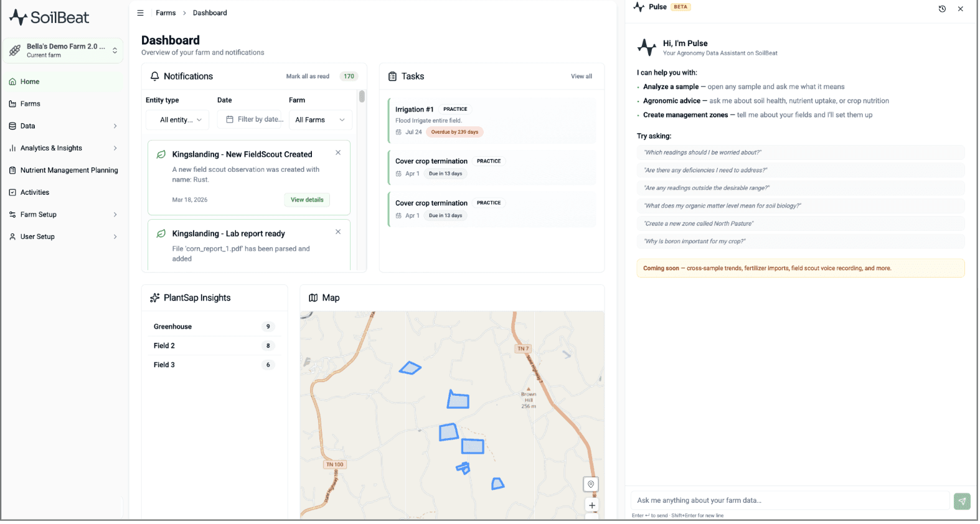Click leaf icon on Lab report notification

click(x=161, y=233)
